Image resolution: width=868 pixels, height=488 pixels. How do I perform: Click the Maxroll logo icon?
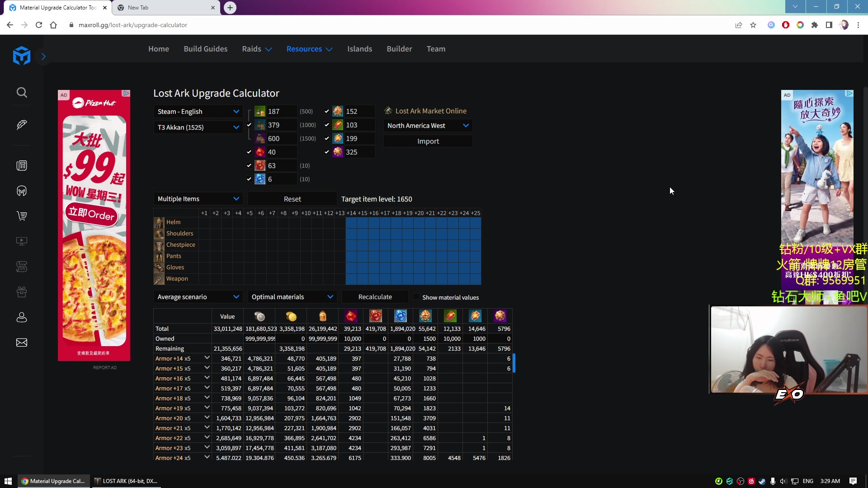tap(21, 56)
